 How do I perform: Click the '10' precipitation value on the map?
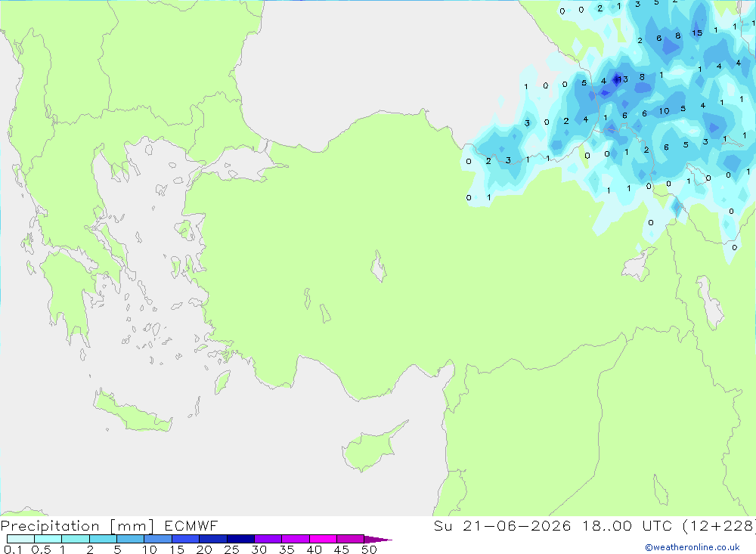point(664,111)
